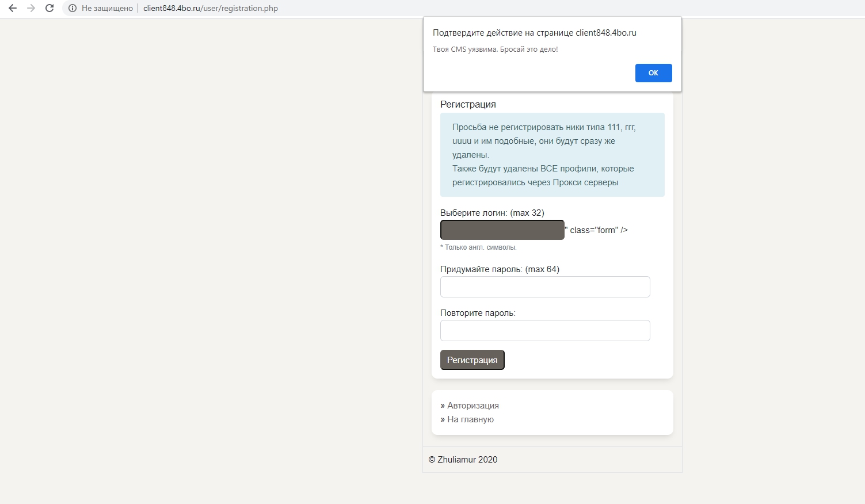The height and width of the screenshot is (504, 865).
Task: Focus the 'Придумайте пароль' password field
Action: pyautogui.click(x=544, y=287)
